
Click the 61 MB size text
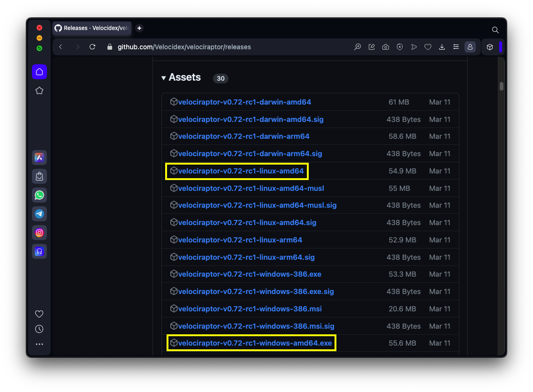pos(399,102)
